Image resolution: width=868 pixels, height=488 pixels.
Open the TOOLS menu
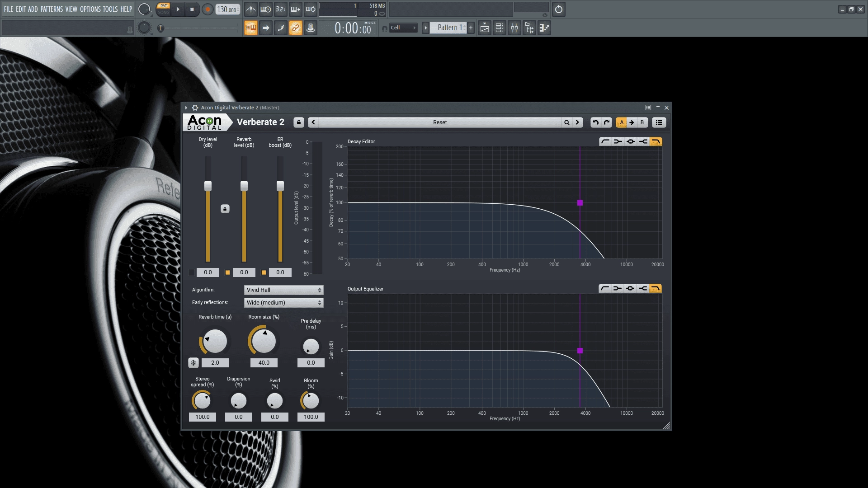(x=110, y=9)
